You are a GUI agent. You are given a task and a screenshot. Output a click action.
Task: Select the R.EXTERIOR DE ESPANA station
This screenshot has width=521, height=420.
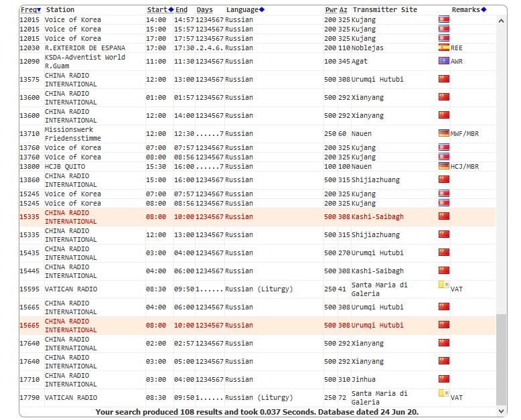pyautogui.click(x=85, y=48)
